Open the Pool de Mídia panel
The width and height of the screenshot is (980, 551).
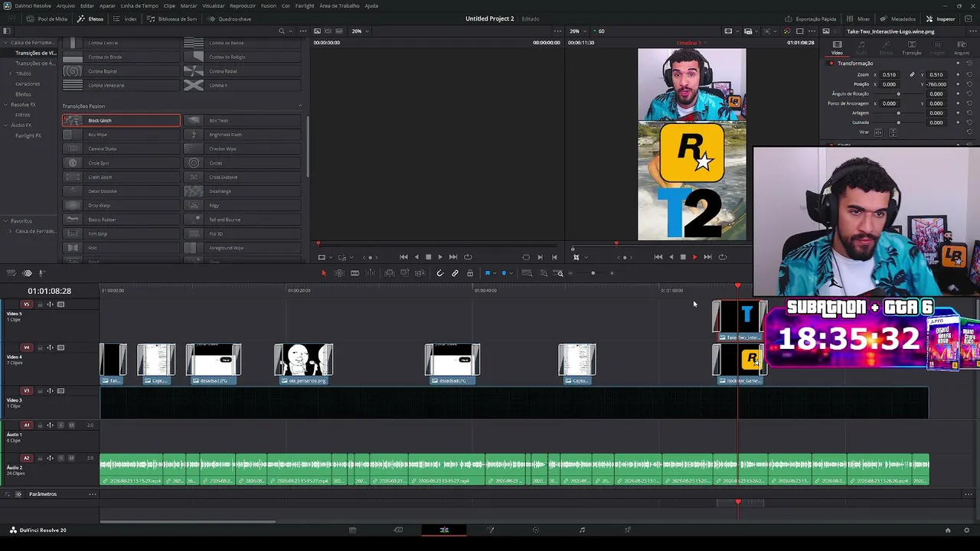[46, 19]
